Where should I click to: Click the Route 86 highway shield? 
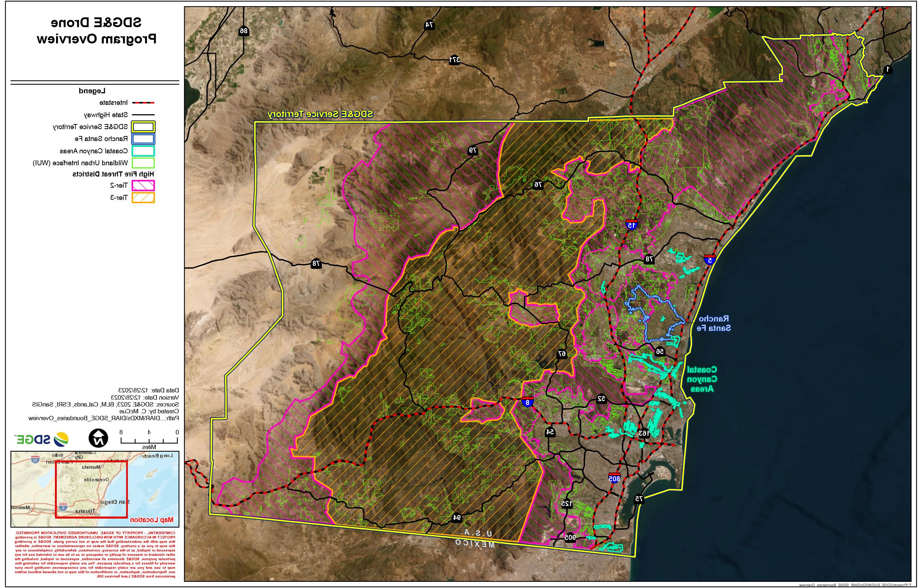[244, 31]
